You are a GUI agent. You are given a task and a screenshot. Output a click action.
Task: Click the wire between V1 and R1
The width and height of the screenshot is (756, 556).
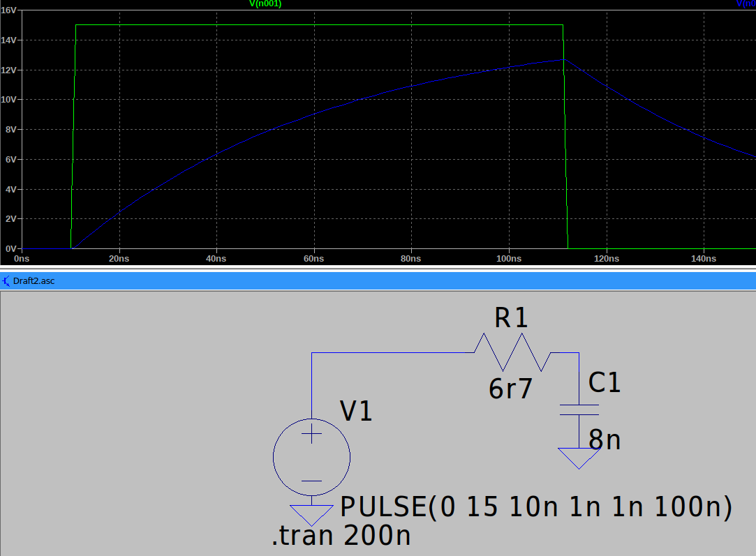tap(391, 352)
